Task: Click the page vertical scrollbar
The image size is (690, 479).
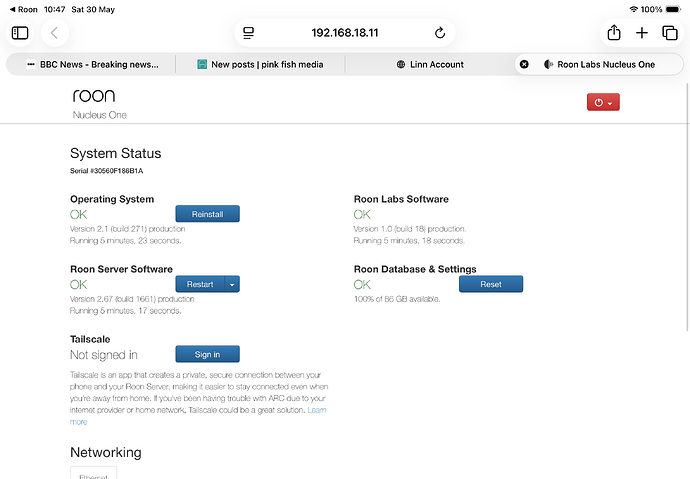Action: [x=687, y=207]
